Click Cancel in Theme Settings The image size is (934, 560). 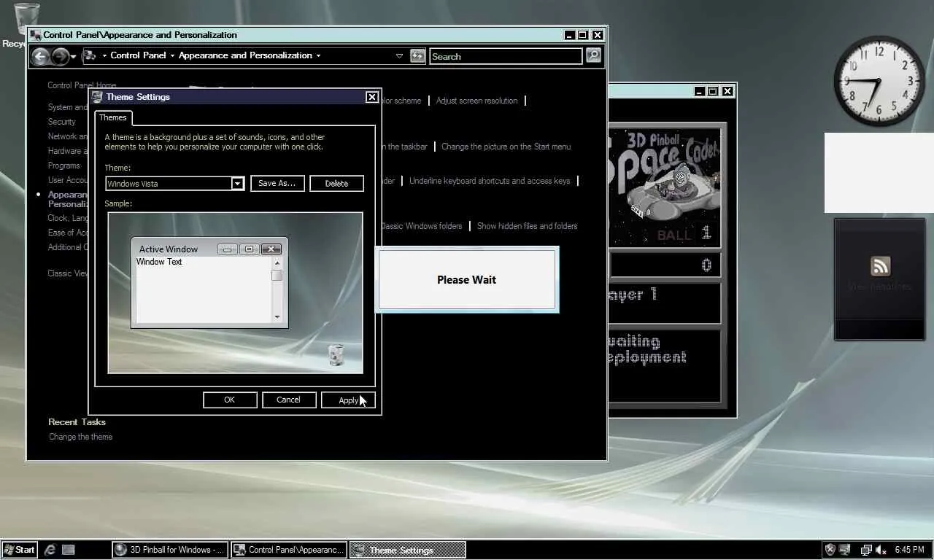click(x=288, y=400)
